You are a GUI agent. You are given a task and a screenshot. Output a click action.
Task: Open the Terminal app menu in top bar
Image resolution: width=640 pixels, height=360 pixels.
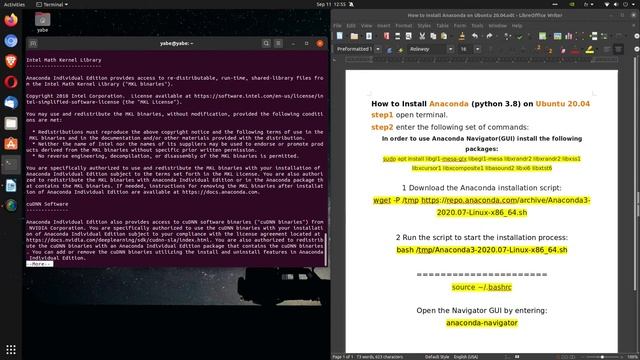click(52, 4)
